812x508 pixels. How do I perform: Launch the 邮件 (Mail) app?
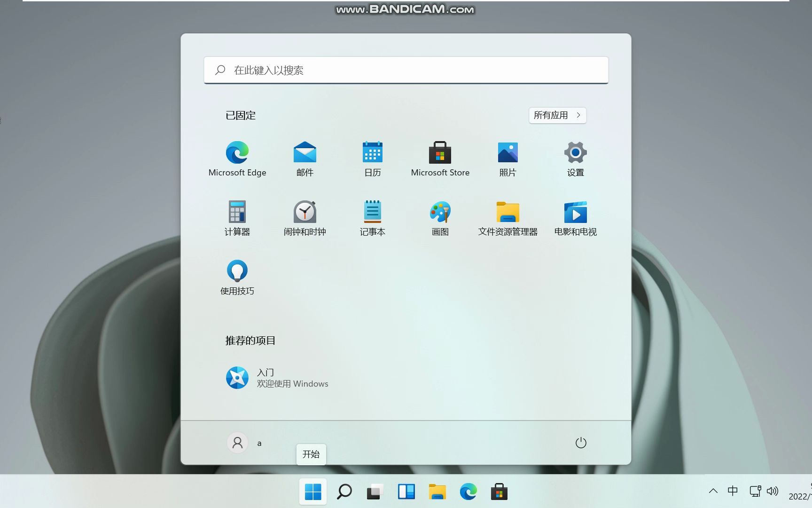(304, 158)
